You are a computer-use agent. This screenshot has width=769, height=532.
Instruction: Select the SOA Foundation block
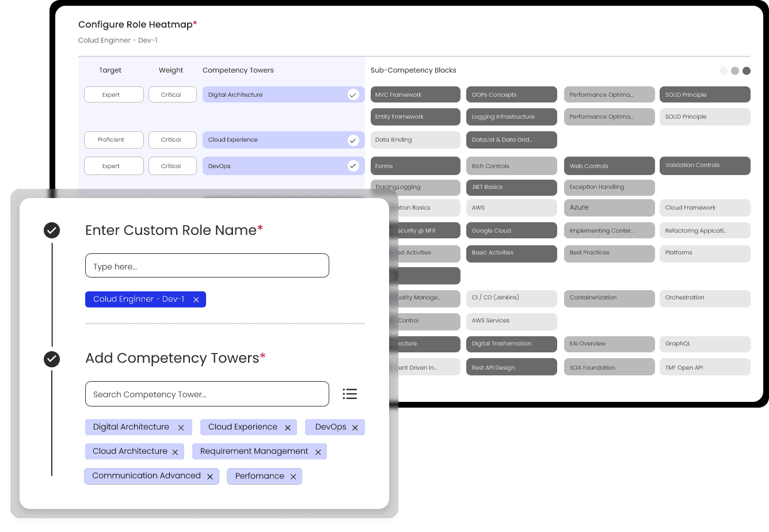coord(610,367)
